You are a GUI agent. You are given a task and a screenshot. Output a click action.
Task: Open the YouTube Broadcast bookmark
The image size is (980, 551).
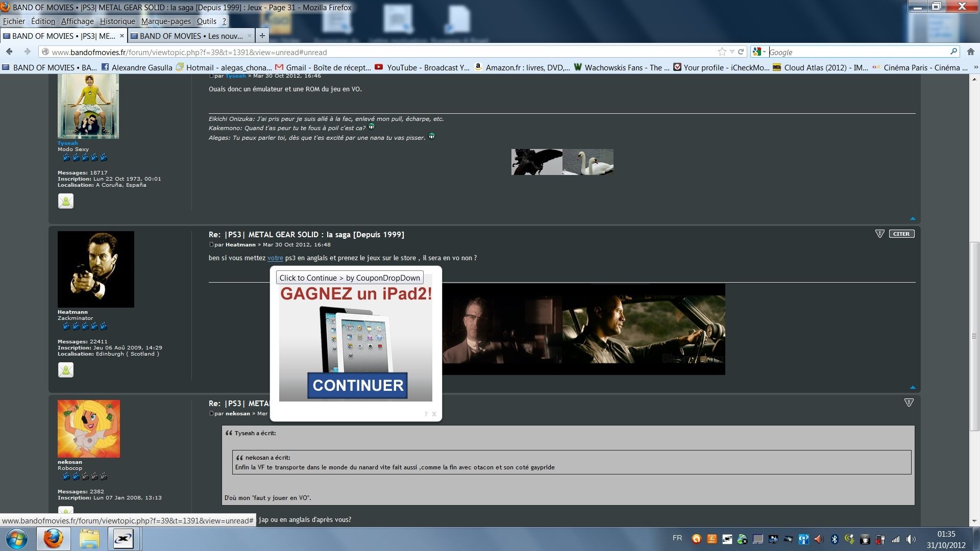(x=422, y=67)
